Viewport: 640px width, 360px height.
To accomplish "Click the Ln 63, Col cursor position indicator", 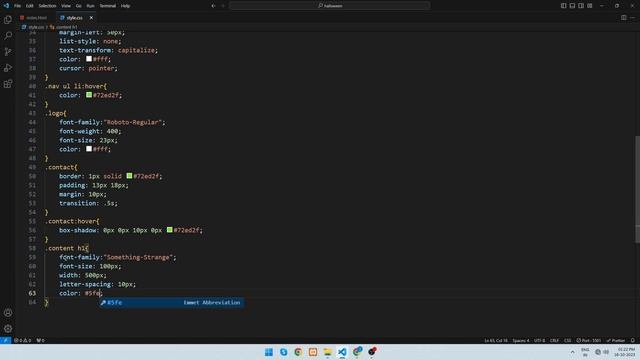I will 496,340.
